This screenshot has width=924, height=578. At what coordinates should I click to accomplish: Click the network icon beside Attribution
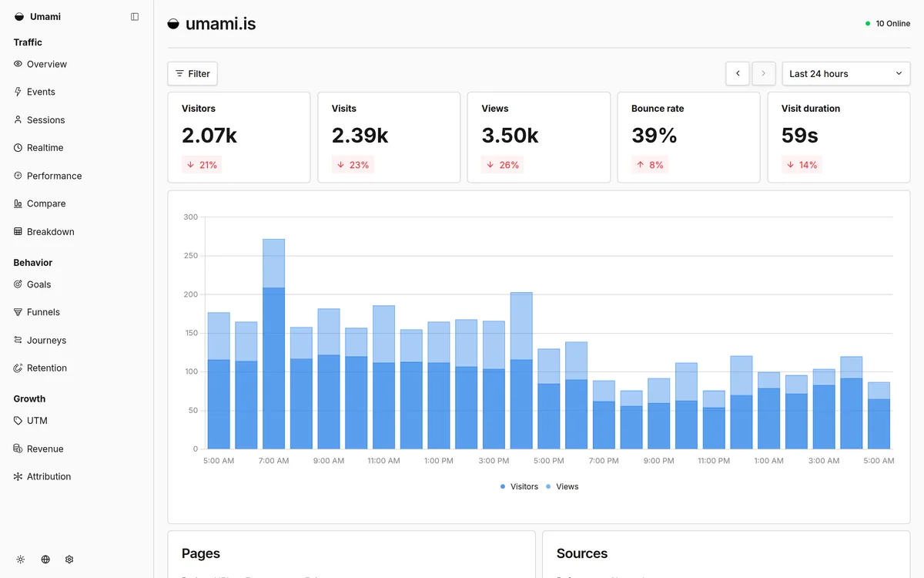[18, 476]
